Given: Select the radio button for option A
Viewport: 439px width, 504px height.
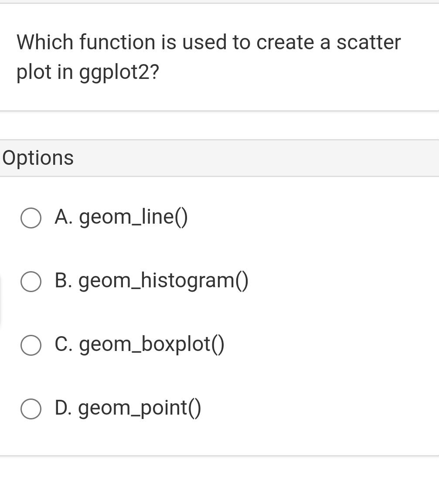Looking at the screenshot, I should point(31,218).
